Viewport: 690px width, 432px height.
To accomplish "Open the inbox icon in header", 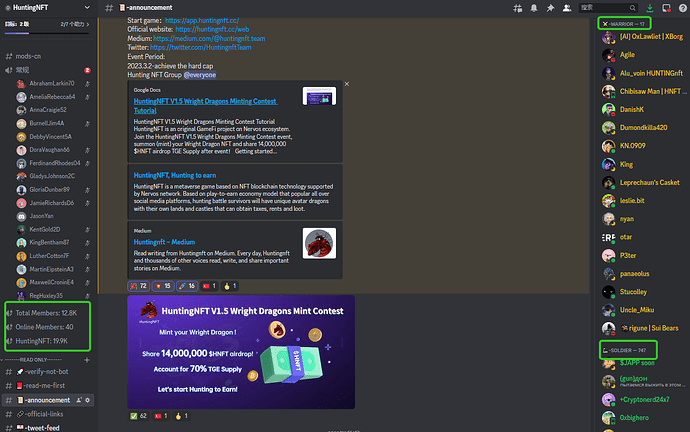I will tap(666, 8).
